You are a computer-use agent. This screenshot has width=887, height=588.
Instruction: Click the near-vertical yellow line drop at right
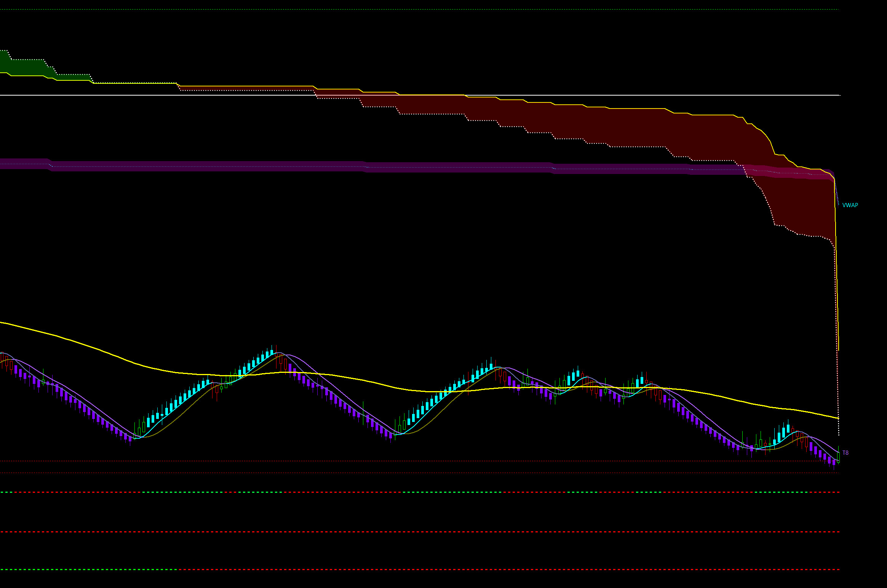click(x=837, y=286)
